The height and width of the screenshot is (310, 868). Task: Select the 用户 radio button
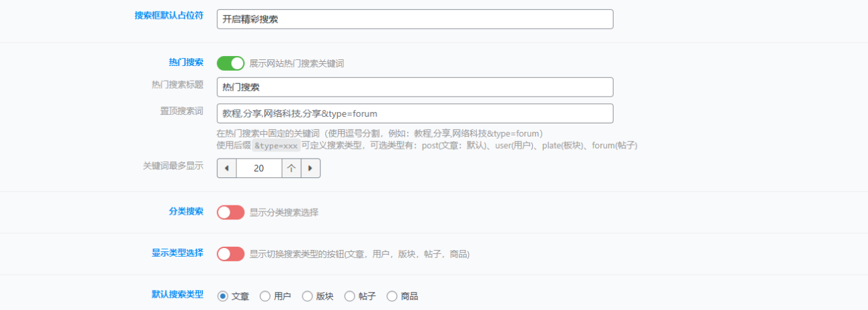[265, 296]
